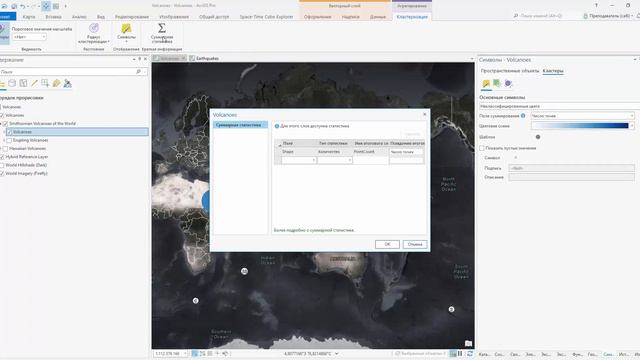640x360 pixels.
Task: Enable the Erupting Volcanoes layer checkbox
Action: (9, 140)
